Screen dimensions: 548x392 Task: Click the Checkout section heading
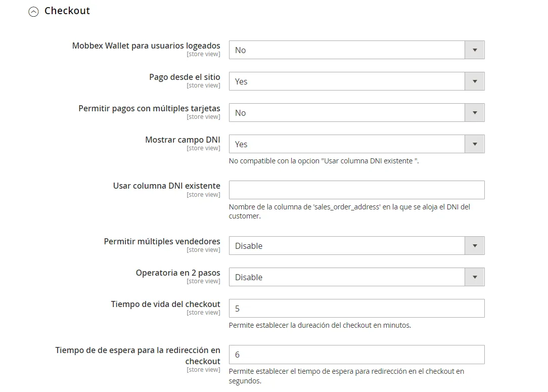(67, 11)
